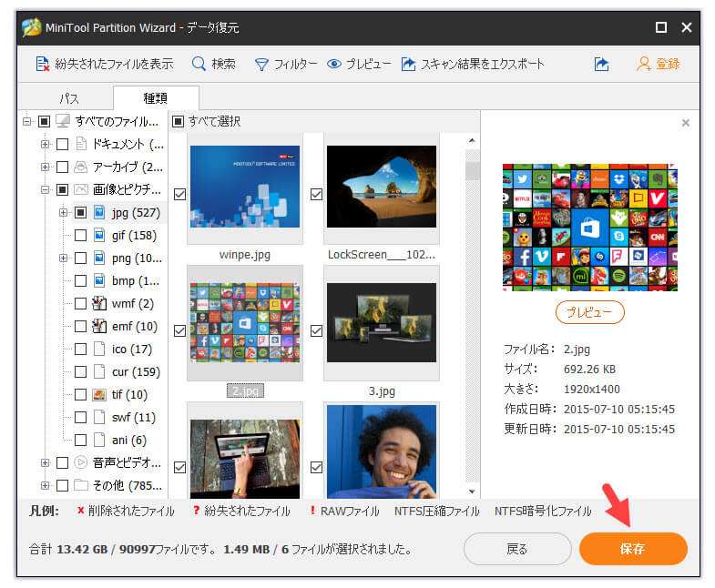Switch to the パス tab

(68, 98)
